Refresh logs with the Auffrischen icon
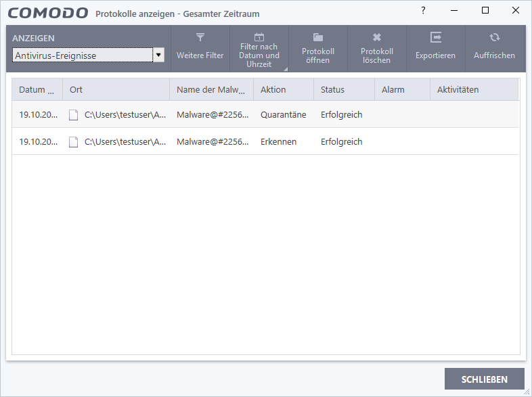This screenshot has height=397, width=532. pos(494,38)
